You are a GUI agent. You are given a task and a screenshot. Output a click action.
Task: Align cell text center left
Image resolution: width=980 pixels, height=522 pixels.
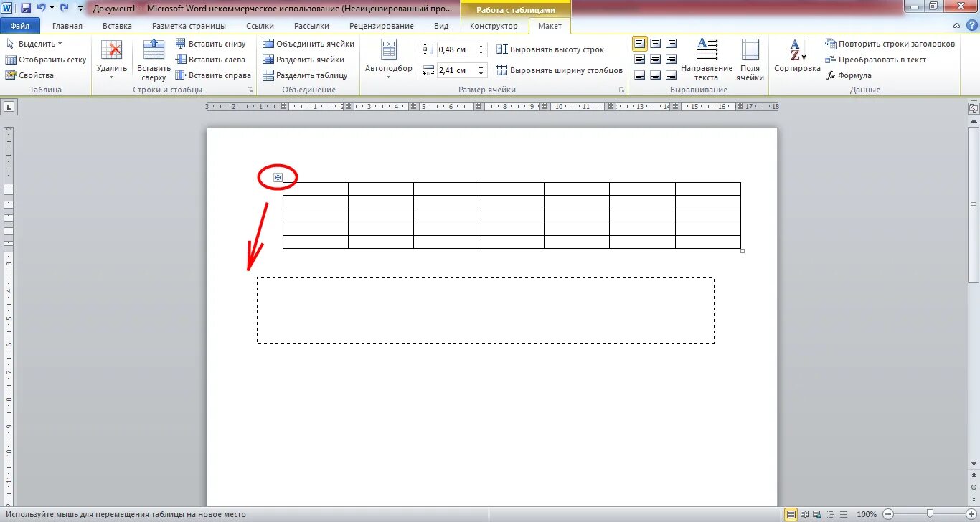coord(639,60)
